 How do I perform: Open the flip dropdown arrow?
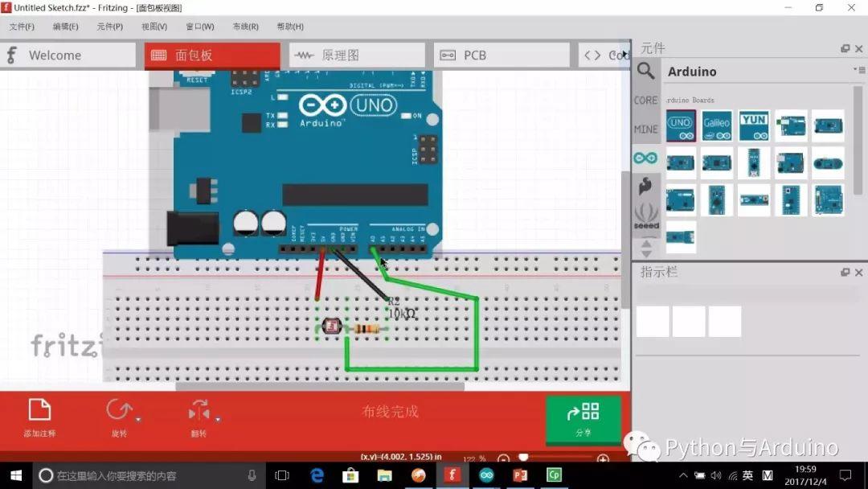pyautogui.click(x=218, y=420)
